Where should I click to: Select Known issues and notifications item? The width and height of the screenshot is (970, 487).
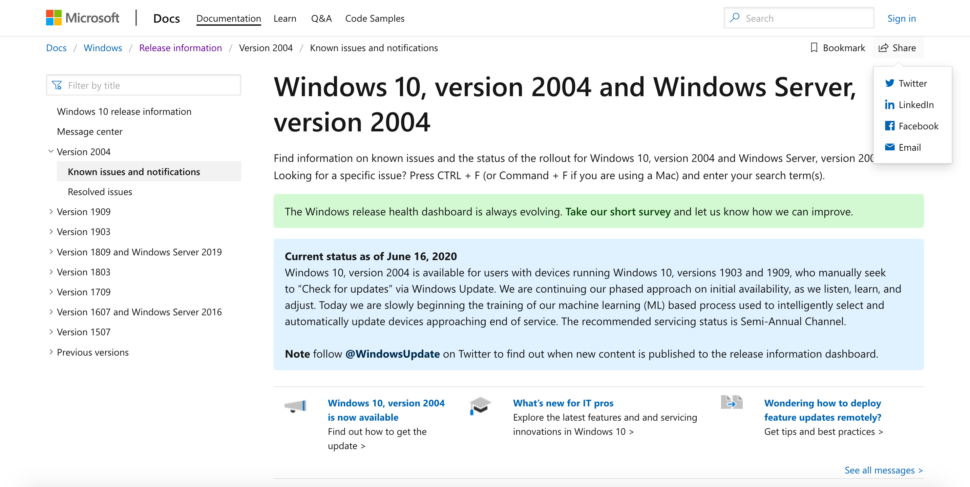149,171
